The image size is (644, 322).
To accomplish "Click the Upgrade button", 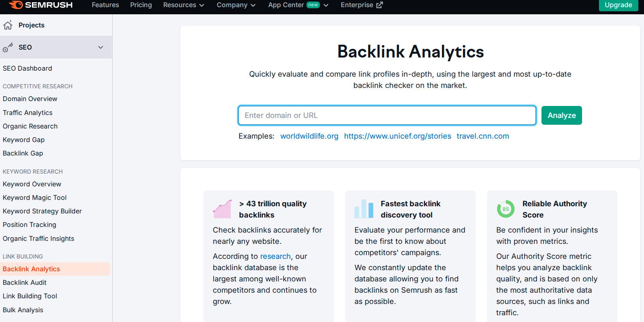I will pyautogui.click(x=618, y=5).
